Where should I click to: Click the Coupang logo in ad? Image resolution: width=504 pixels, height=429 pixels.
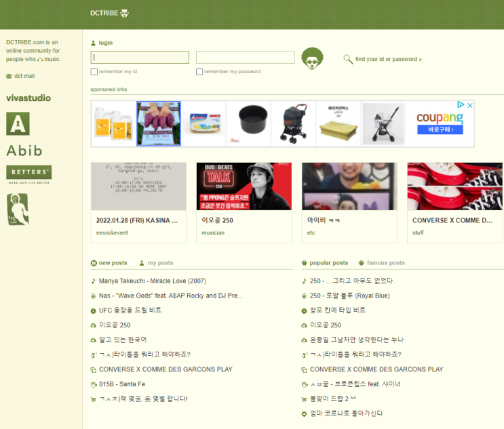[x=440, y=117]
